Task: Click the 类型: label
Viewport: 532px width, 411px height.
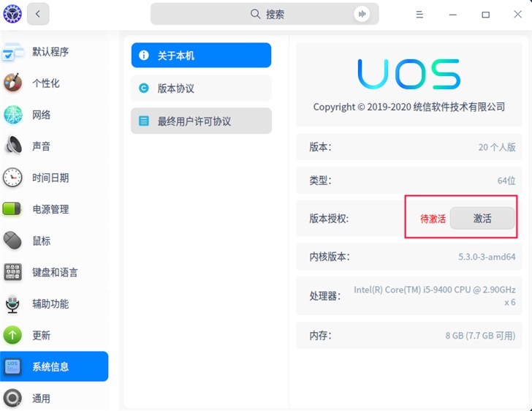Action: pos(320,181)
